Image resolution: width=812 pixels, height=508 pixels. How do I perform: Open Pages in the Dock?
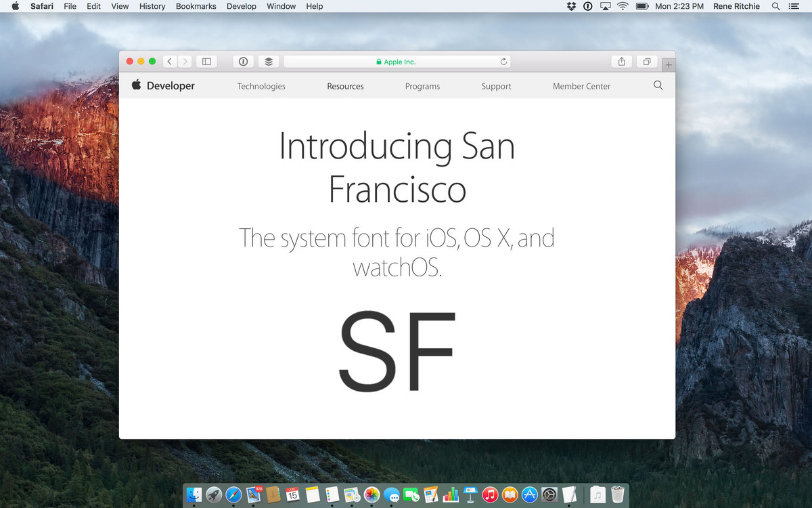430,495
